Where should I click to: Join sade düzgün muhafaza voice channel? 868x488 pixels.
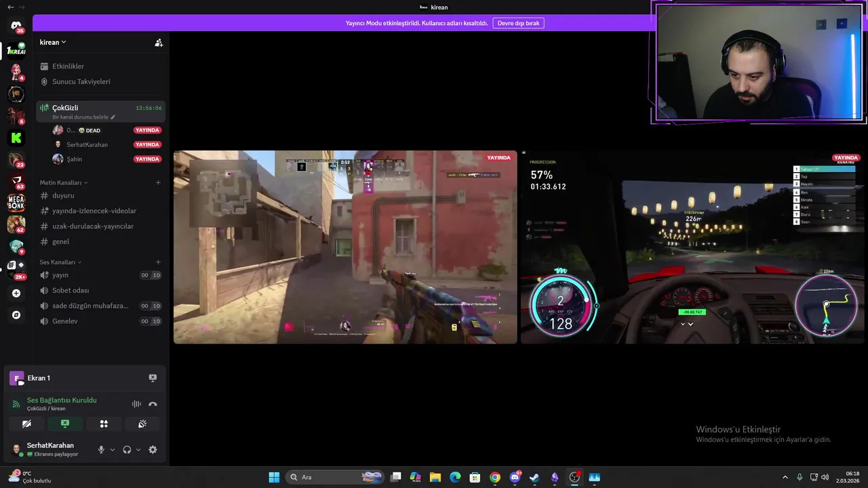click(100, 306)
